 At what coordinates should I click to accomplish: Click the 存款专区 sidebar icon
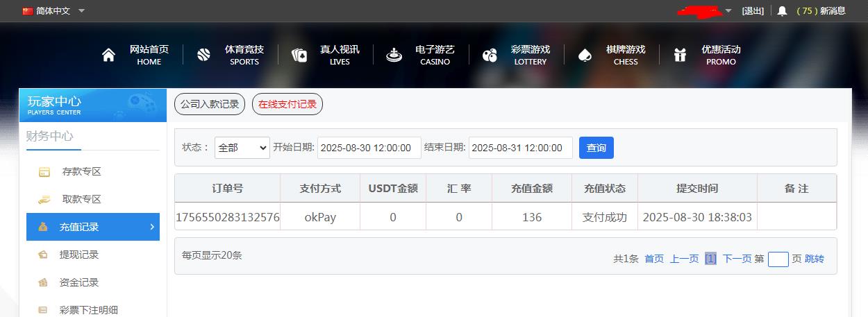(x=44, y=171)
